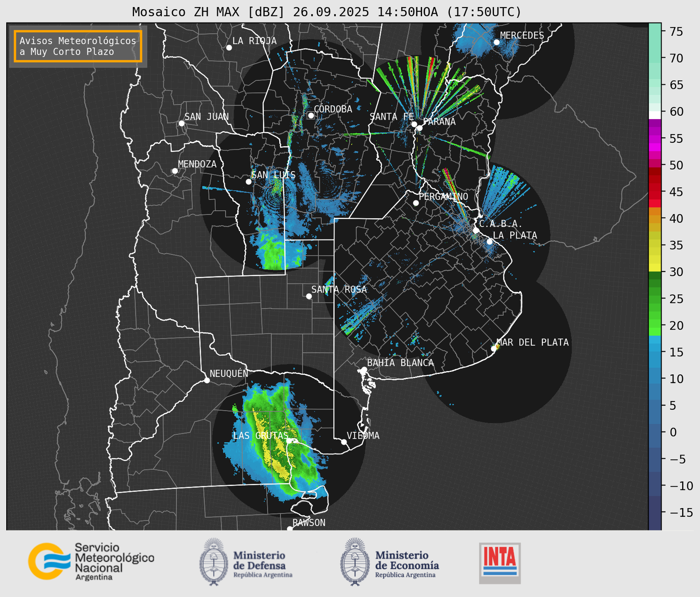Image resolution: width=700 pixels, height=597 pixels.
Task: Click the map title Mosaico ZH MAX
Action: [327, 12]
